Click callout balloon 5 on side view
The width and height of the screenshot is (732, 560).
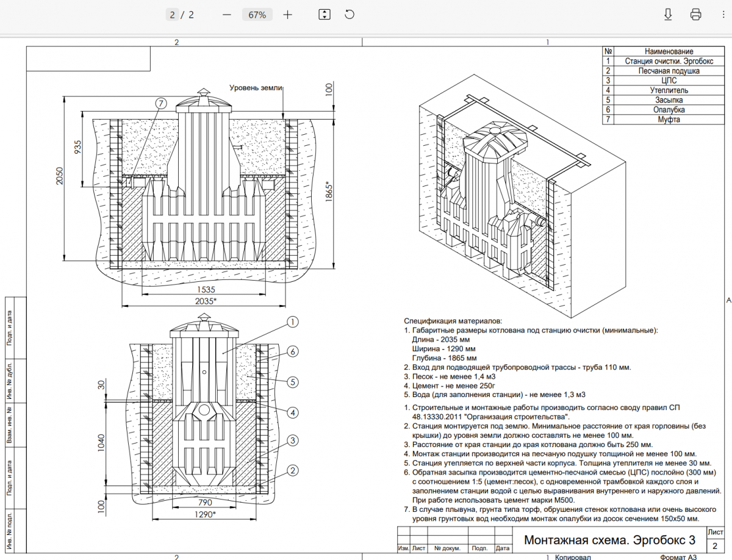point(293,382)
